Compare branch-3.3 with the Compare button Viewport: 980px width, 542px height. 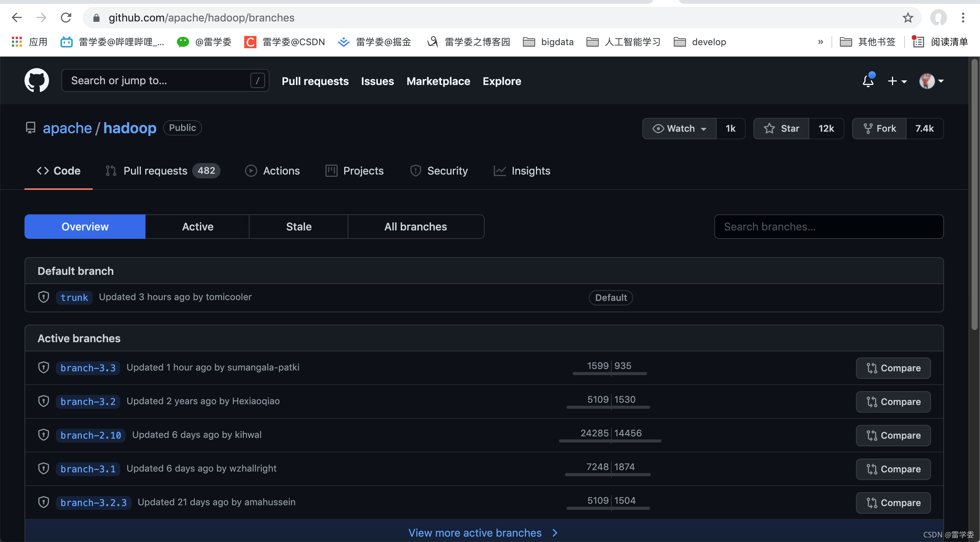[x=893, y=368]
